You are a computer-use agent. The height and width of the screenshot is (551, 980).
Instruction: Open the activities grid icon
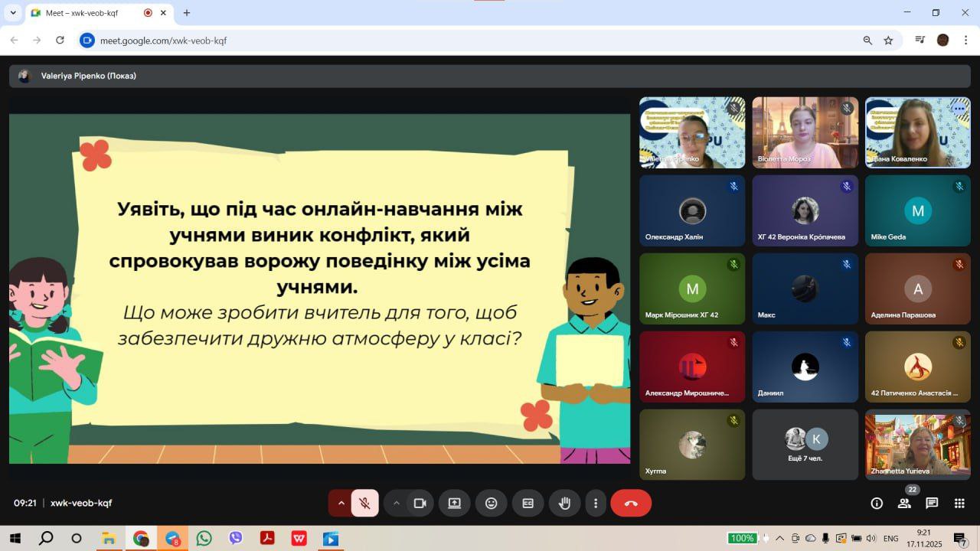[959, 503]
